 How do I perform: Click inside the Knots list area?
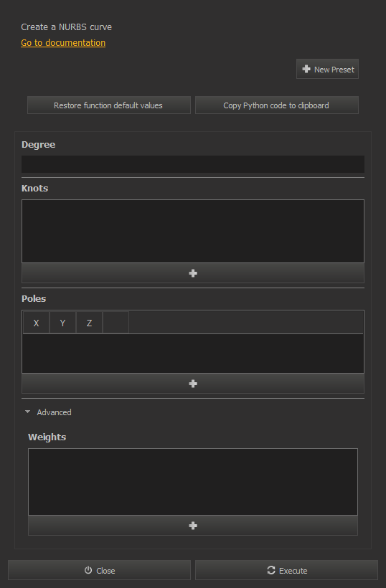pyautogui.click(x=193, y=231)
